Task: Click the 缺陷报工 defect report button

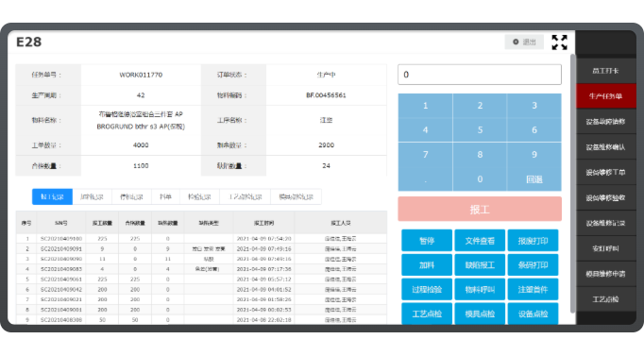Action: point(480,265)
